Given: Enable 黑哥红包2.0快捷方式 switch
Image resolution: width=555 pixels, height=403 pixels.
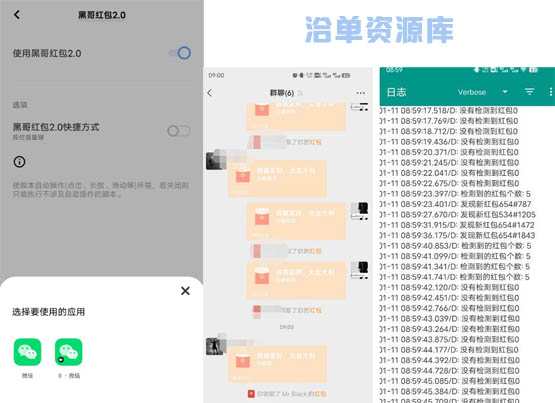Looking at the screenshot, I should [179, 131].
